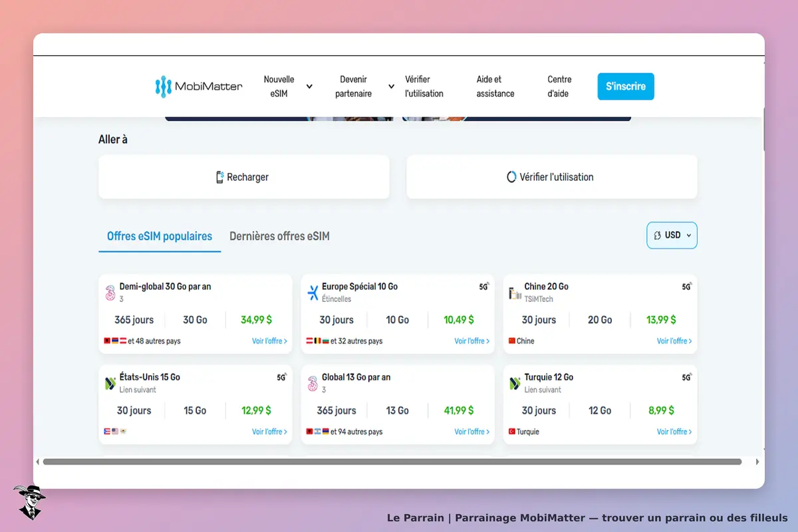Click the Recharger card button
The width and height of the screenshot is (798, 532).
point(244,177)
